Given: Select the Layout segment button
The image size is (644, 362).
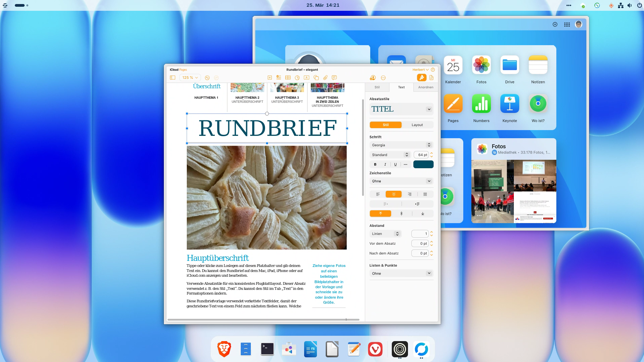Looking at the screenshot, I should [417, 125].
